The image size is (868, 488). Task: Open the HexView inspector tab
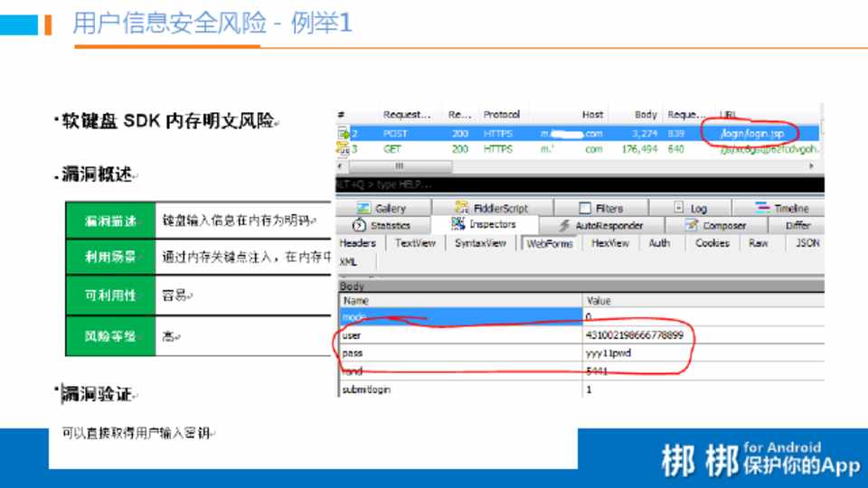pyautogui.click(x=609, y=243)
